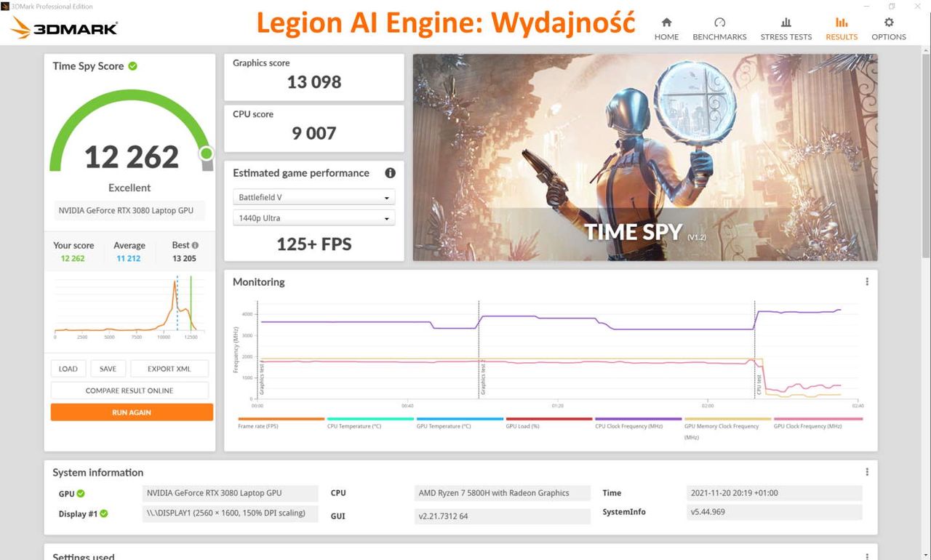
Task: Toggle the GPU Temperature legend swatch
Action: [x=460, y=419]
